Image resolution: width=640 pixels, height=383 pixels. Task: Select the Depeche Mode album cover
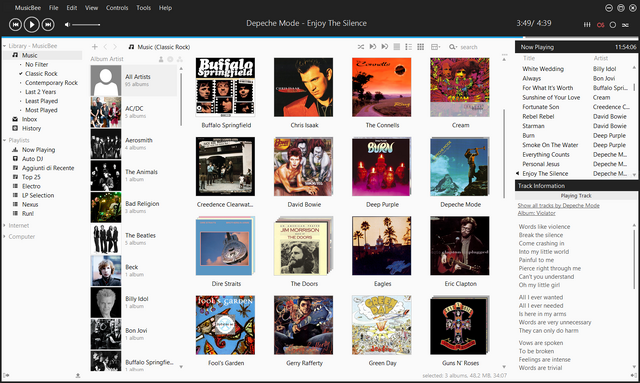(x=460, y=167)
